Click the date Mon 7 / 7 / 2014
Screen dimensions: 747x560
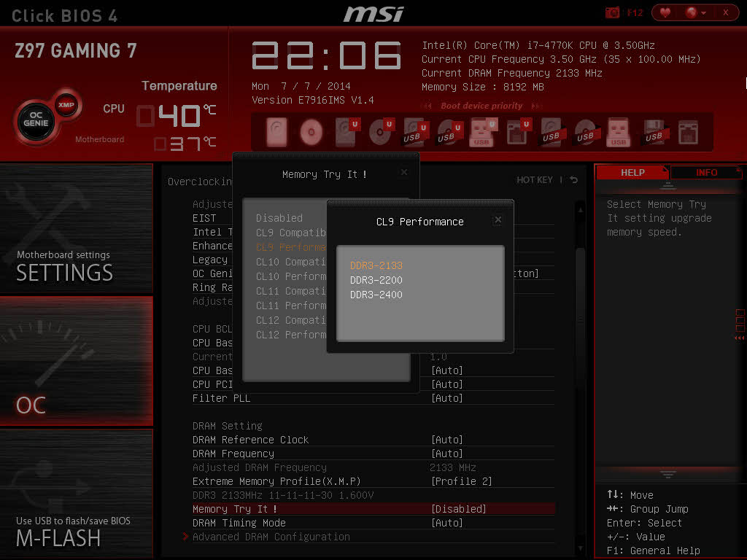coord(301,86)
